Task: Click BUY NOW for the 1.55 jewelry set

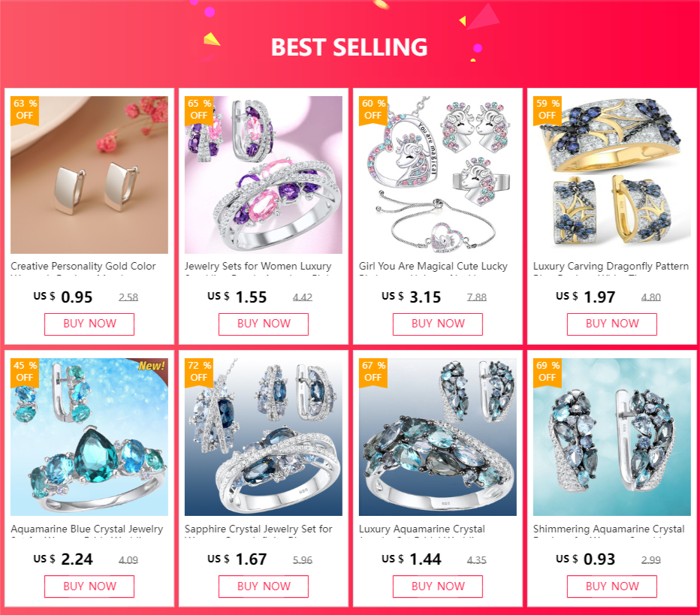Action: [264, 324]
